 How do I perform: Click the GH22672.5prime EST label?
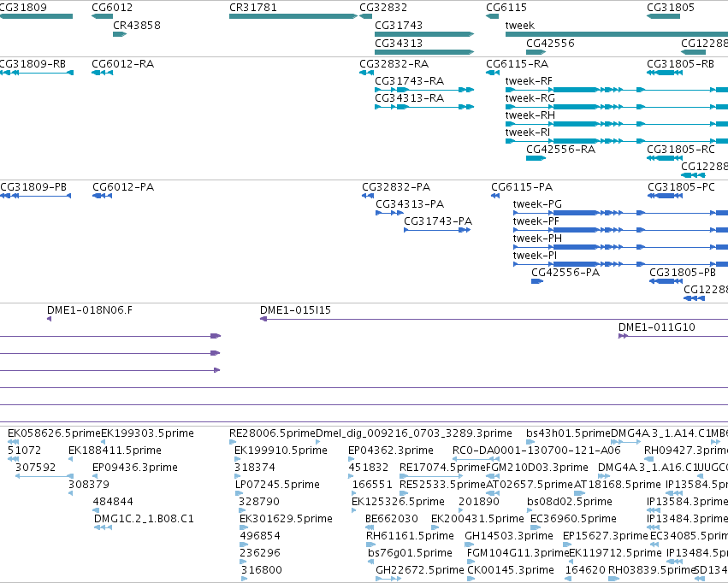(x=420, y=570)
